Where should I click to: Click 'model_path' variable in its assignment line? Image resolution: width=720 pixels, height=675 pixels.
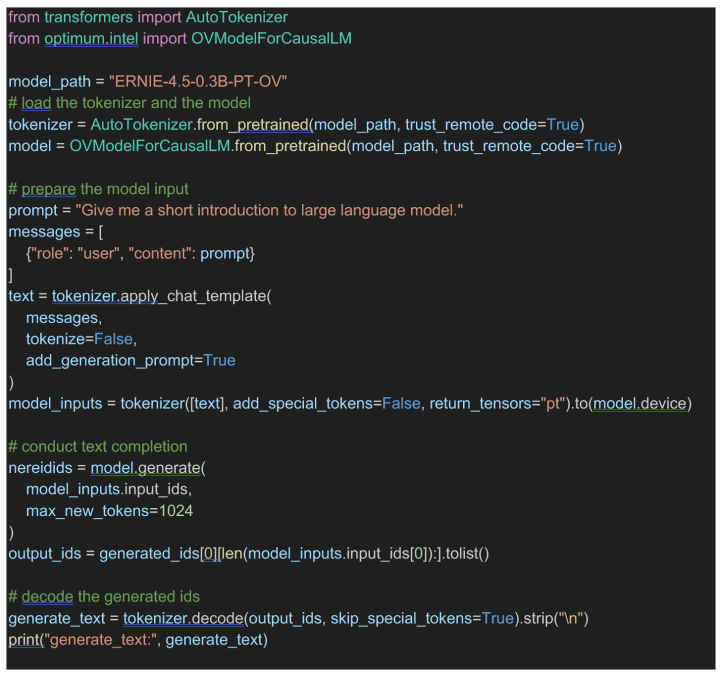(50, 82)
